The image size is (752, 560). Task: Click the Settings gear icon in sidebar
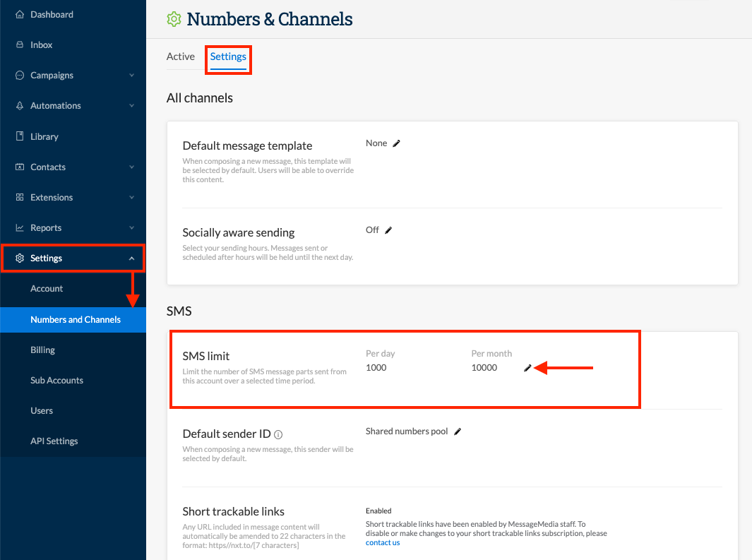(x=20, y=258)
